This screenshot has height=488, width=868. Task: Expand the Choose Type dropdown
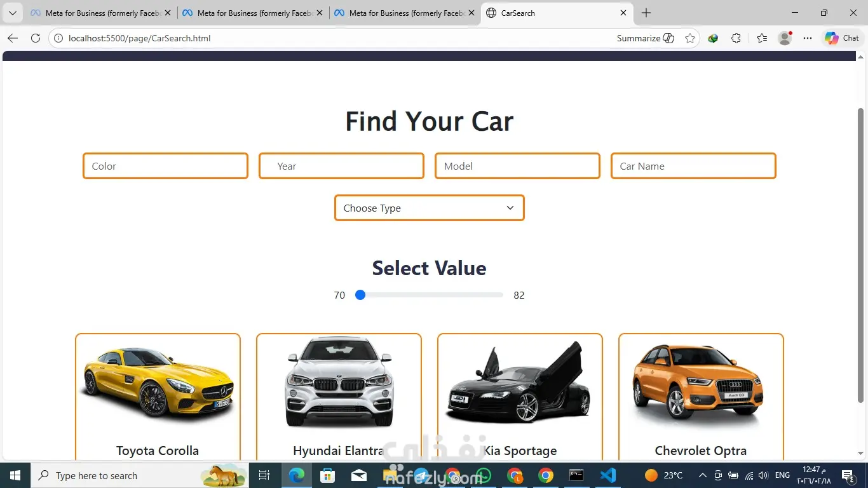(x=430, y=208)
